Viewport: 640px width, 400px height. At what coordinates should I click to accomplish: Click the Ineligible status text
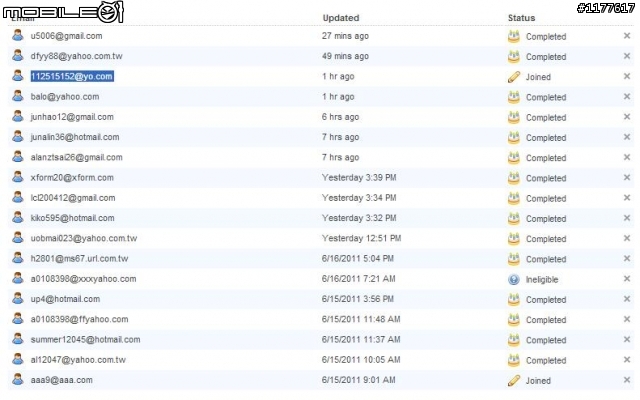coord(542,280)
